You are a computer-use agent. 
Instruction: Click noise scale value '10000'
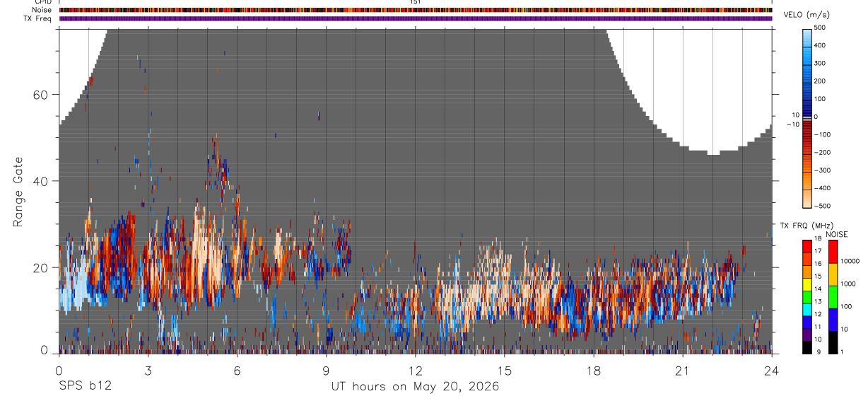(x=851, y=262)
